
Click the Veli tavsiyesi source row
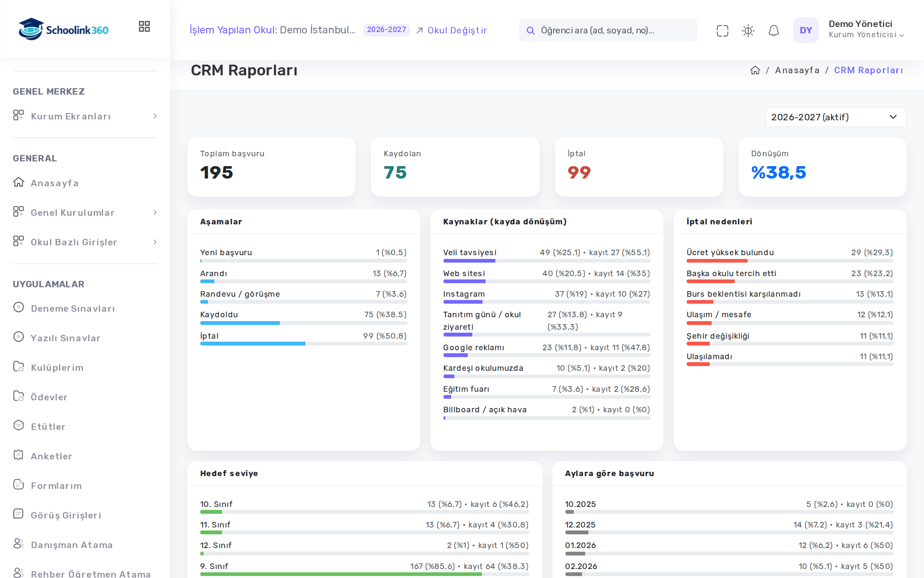point(547,256)
